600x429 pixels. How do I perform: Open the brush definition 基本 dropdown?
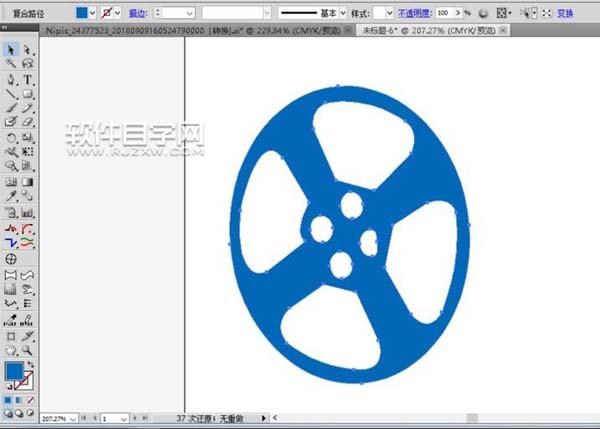point(343,13)
